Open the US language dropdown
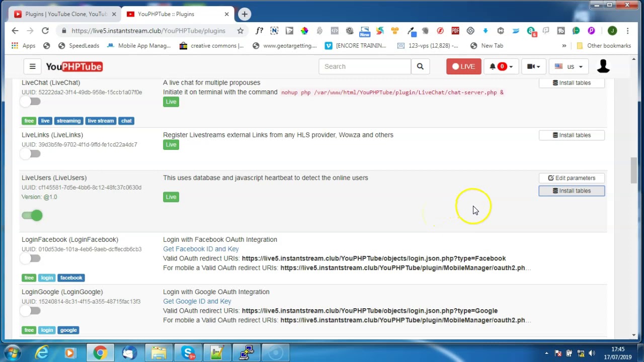 [569, 66]
